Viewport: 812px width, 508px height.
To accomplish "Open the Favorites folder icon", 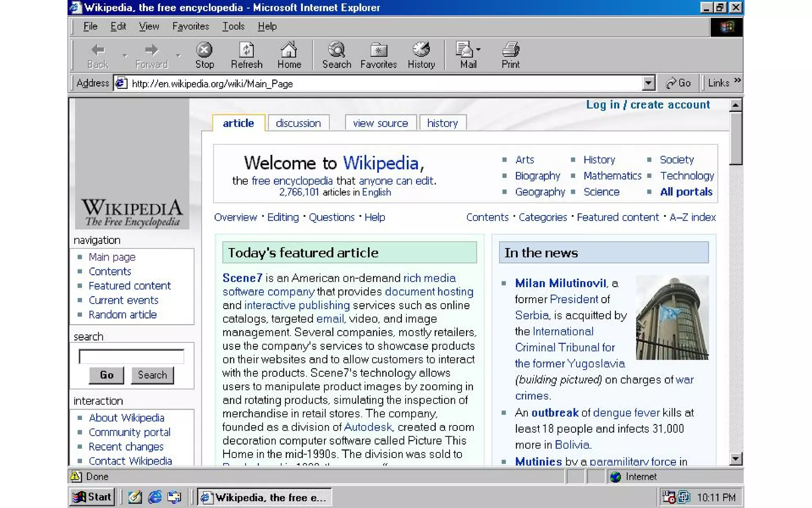I will point(378,50).
